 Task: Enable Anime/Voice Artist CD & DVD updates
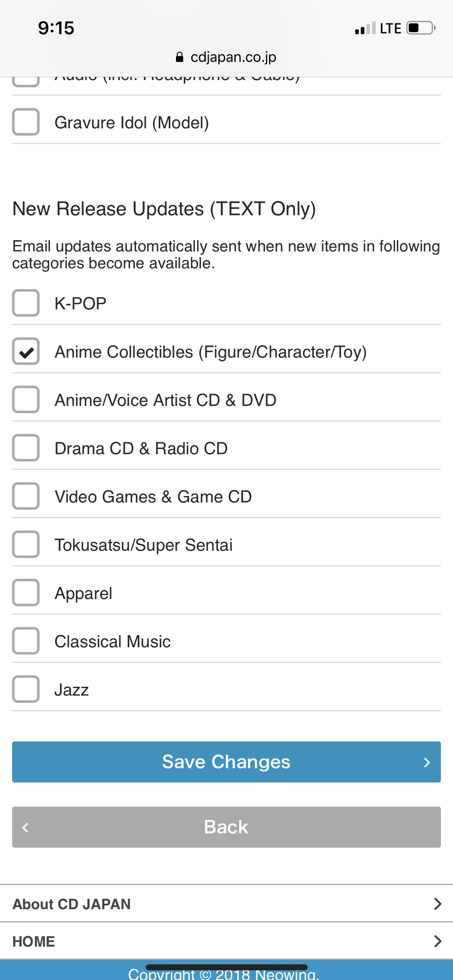[26, 399]
